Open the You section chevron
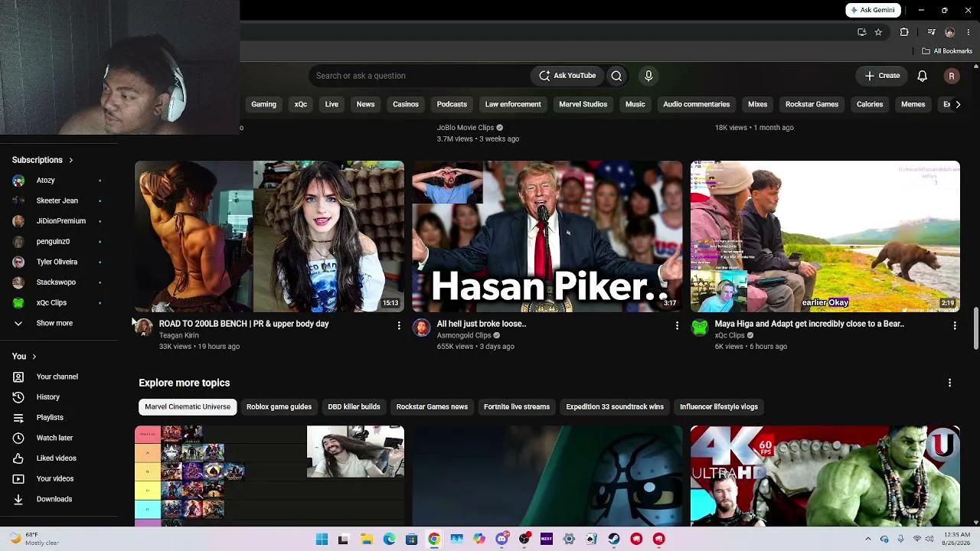The height and width of the screenshot is (551, 980). click(34, 357)
